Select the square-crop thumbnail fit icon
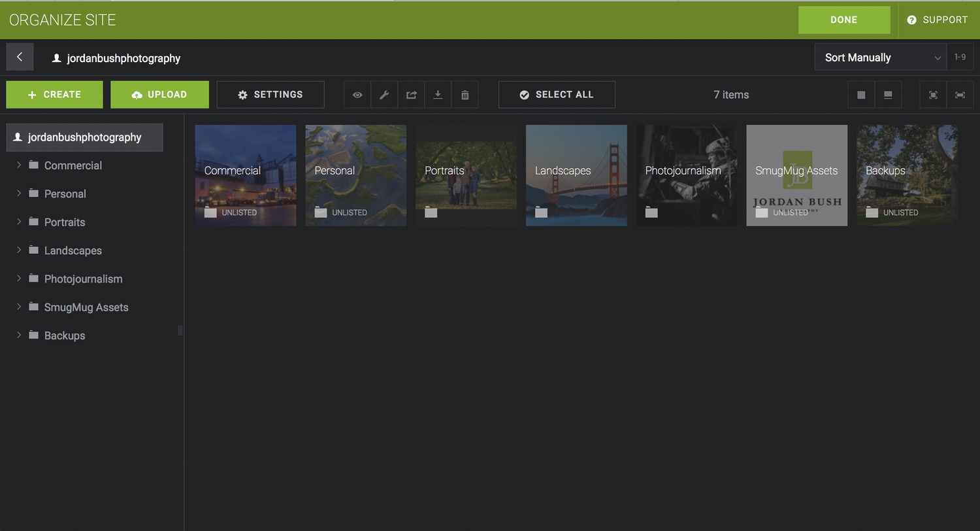 (933, 95)
